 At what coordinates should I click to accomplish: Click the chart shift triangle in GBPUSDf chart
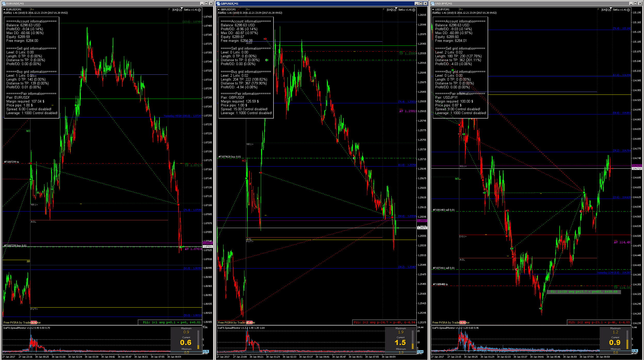[x=396, y=8]
